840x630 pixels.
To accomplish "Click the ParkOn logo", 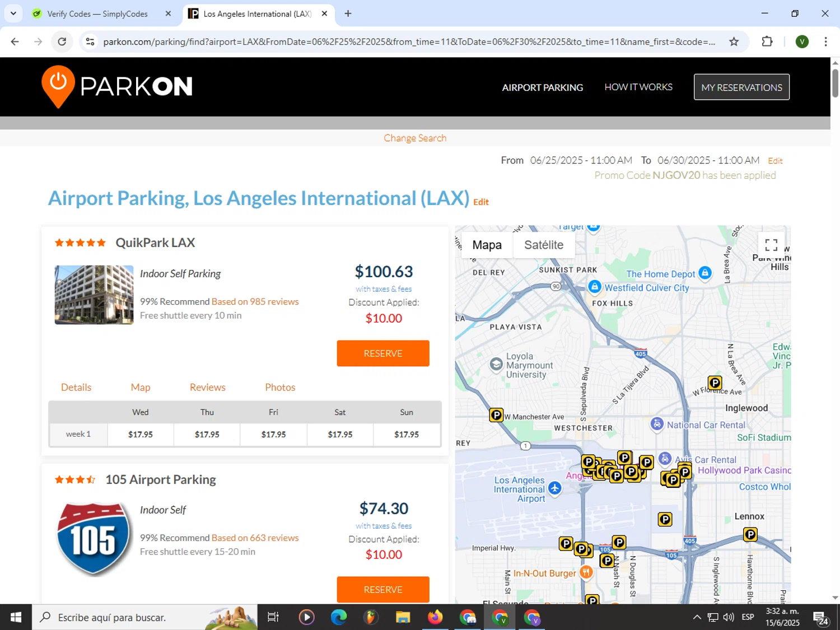I will [x=117, y=87].
